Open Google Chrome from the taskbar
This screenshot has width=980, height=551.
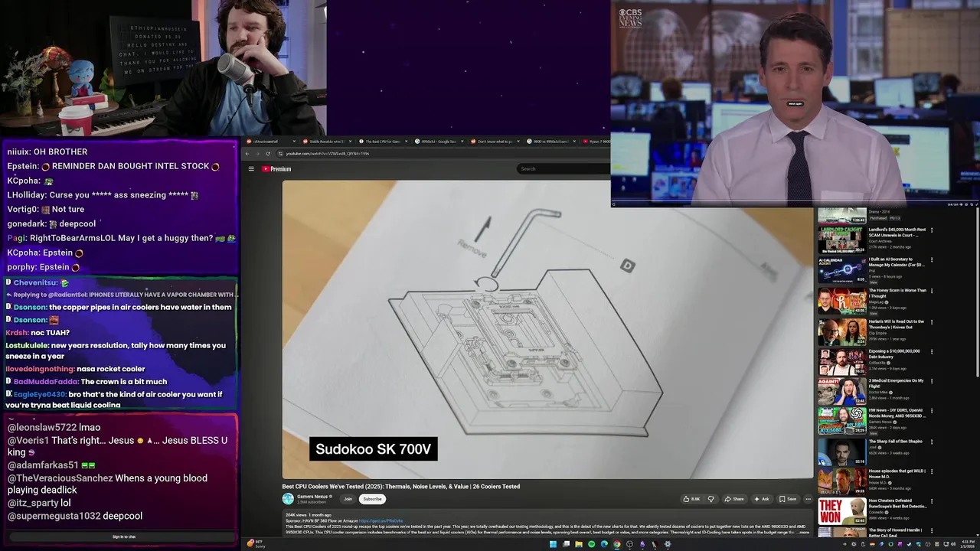click(x=616, y=545)
